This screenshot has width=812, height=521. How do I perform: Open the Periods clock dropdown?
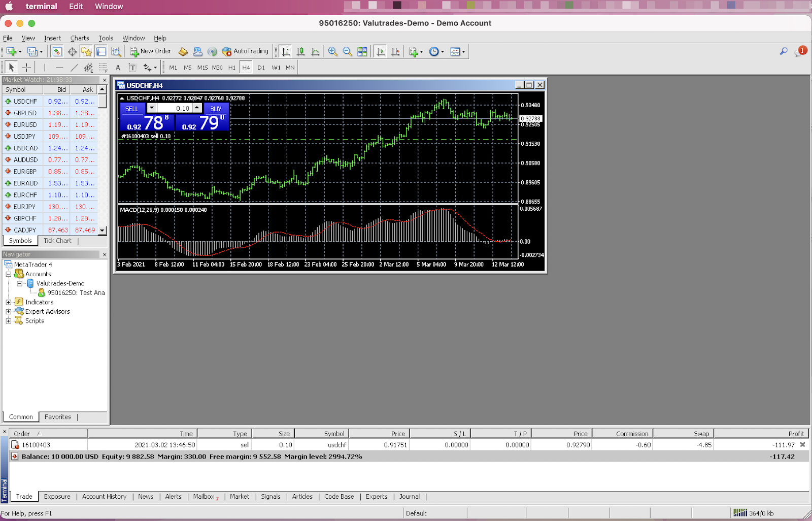click(x=436, y=51)
